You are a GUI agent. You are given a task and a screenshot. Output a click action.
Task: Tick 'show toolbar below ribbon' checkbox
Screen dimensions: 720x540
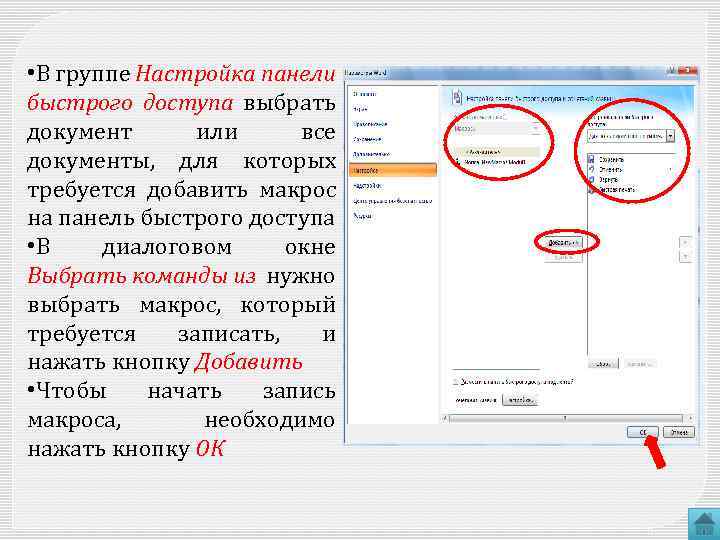pos(455,382)
